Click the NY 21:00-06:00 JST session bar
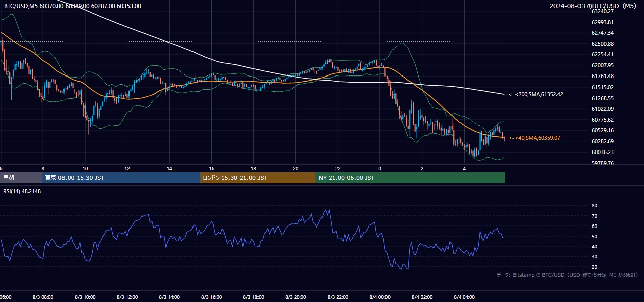Screen dimensions: 644x302 pyautogui.click(x=411, y=178)
